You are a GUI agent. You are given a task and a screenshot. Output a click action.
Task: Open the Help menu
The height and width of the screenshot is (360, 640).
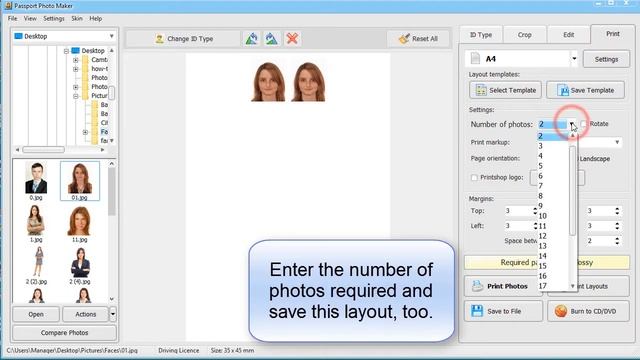[96, 18]
